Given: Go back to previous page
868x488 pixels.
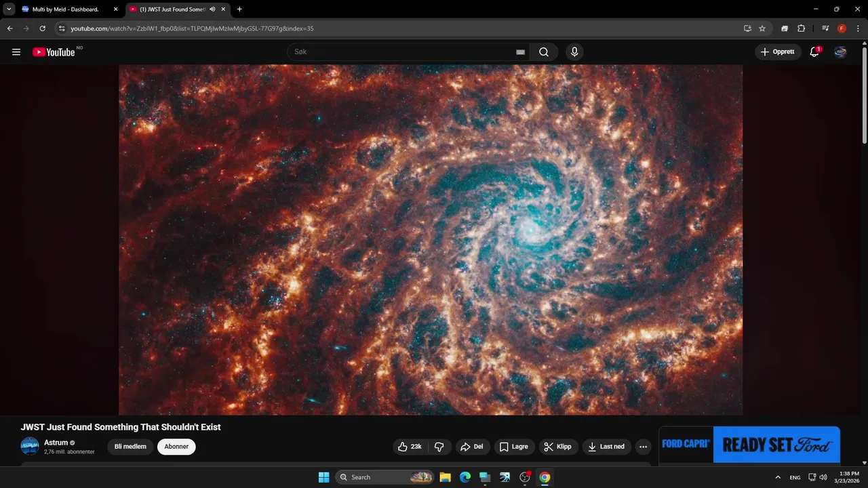Looking at the screenshot, I should coord(10,28).
